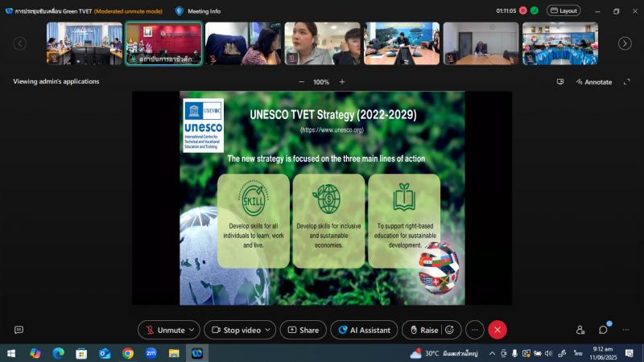Open Microsoft Edge from the taskbar
644x362 pixels.
[x=58, y=353]
